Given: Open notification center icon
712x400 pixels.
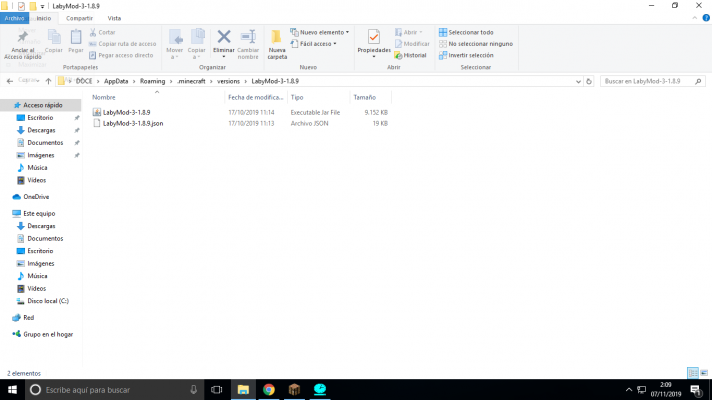Looking at the screenshot, I should point(696,390).
